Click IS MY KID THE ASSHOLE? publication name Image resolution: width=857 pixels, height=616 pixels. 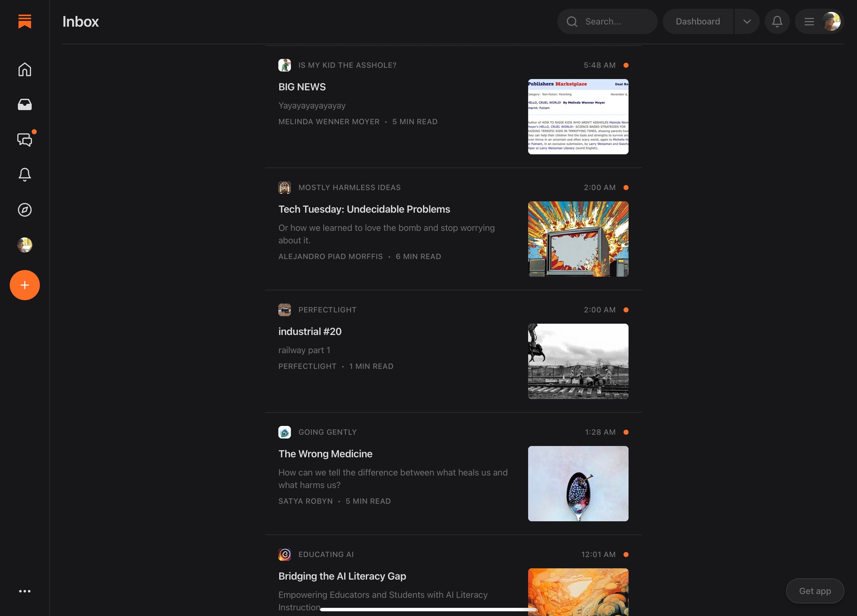click(347, 65)
